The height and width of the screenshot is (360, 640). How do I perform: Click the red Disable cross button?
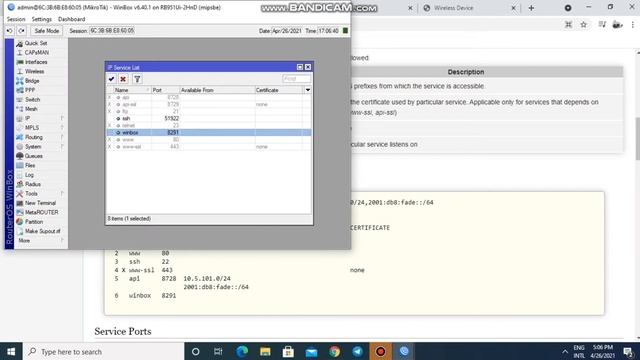point(123,79)
